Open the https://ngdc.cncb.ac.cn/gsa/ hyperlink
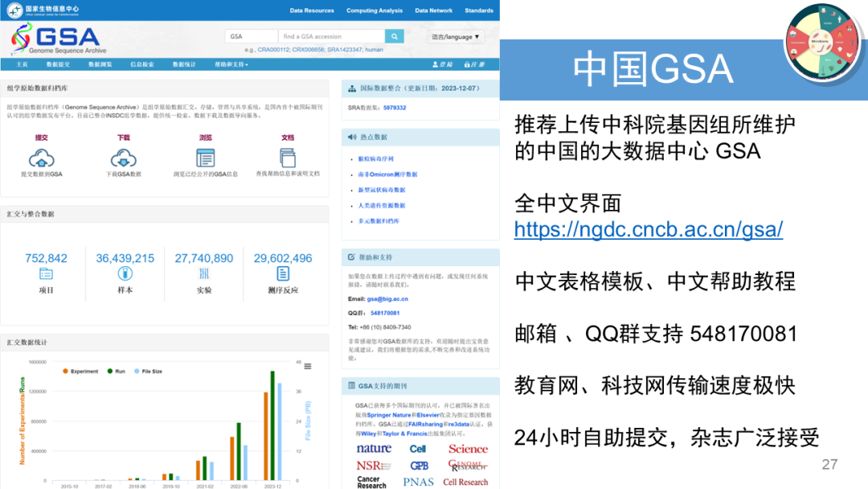Viewport: 868px width, 489px height. [649, 229]
